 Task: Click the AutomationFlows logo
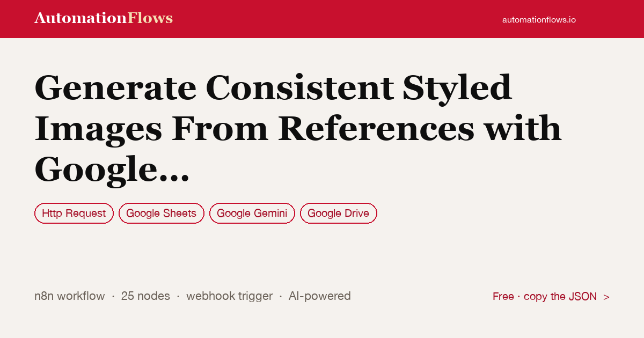pyautogui.click(x=104, y=18)
